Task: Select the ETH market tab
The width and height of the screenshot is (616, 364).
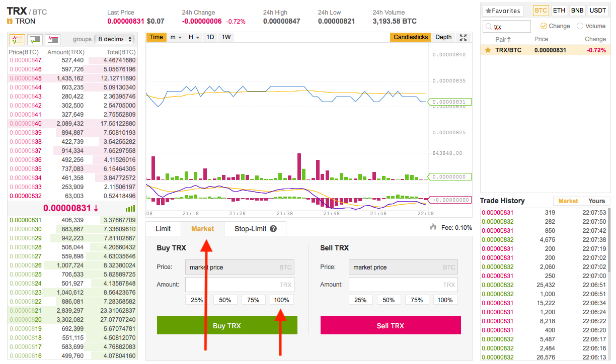Action: pyautogui.click(x=559, y=10)
